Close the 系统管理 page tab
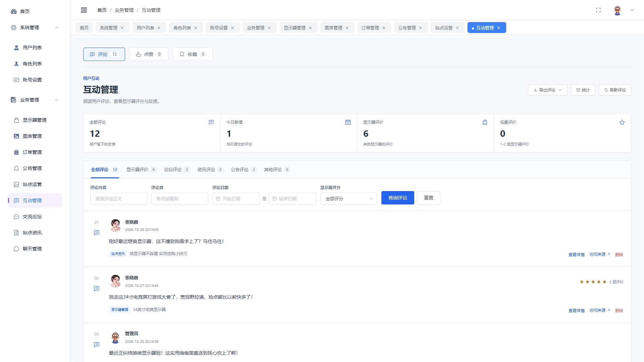644x362 pixels. (x=122, y=28)
